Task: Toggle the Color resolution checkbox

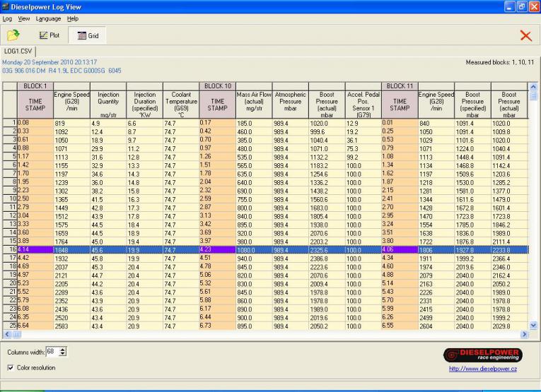Action: click(x=11, y=367)
